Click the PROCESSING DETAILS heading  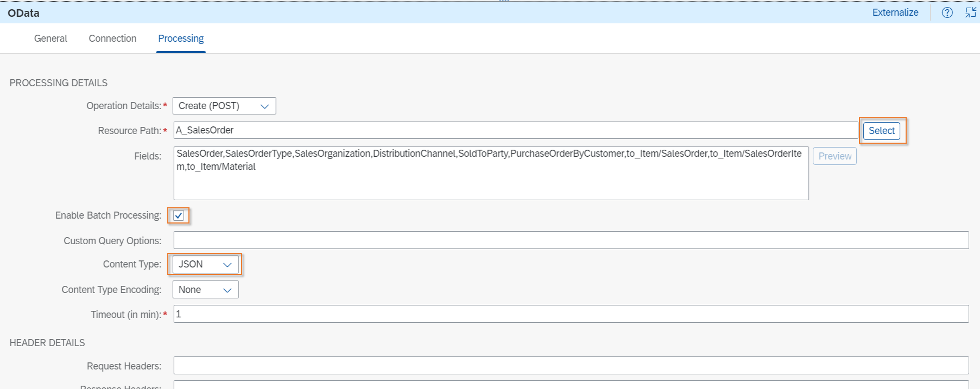[59, 83]
